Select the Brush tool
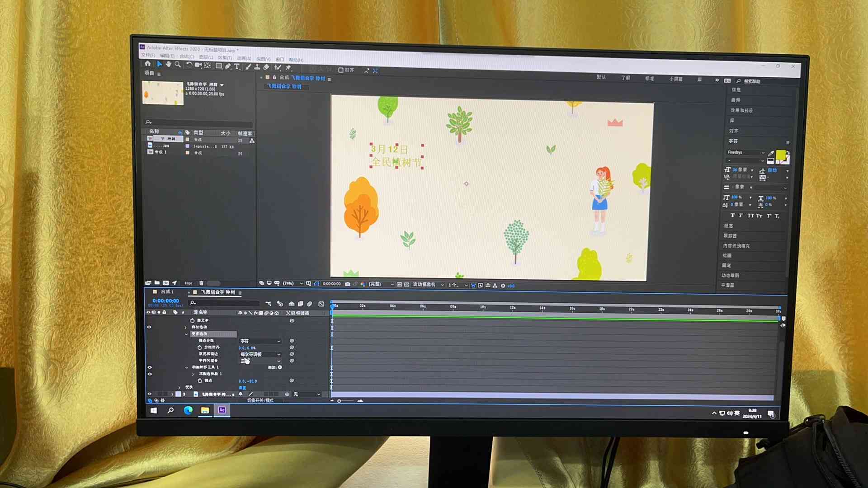The image size is (868, 488). 248,67
